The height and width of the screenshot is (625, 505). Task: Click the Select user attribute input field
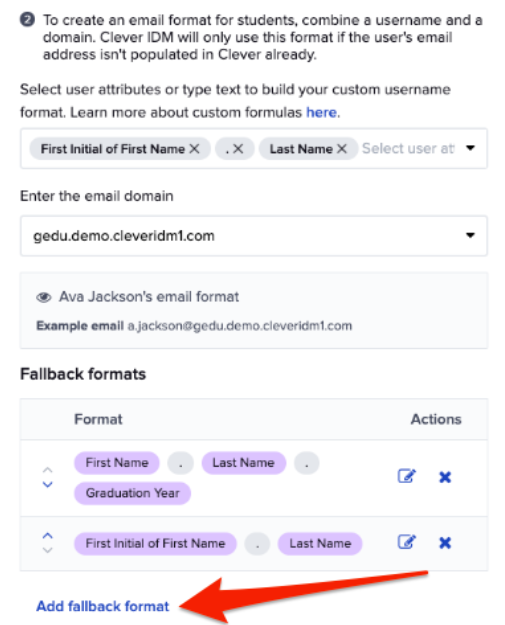point(409,149)
